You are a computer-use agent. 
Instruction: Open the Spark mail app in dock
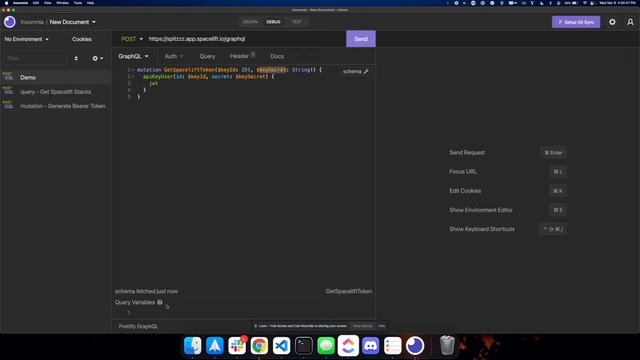click(x=215, y=346)
